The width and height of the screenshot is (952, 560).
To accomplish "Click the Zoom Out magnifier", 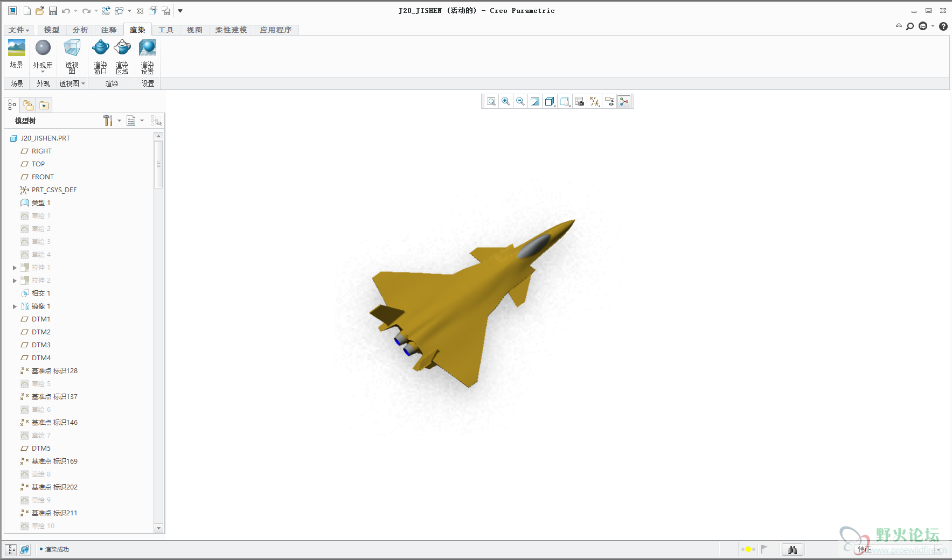I will (520, 101).
